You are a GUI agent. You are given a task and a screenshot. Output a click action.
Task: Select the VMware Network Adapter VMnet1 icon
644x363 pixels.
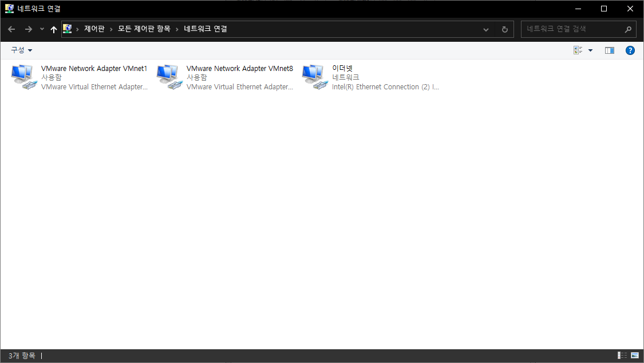[24, 77]
